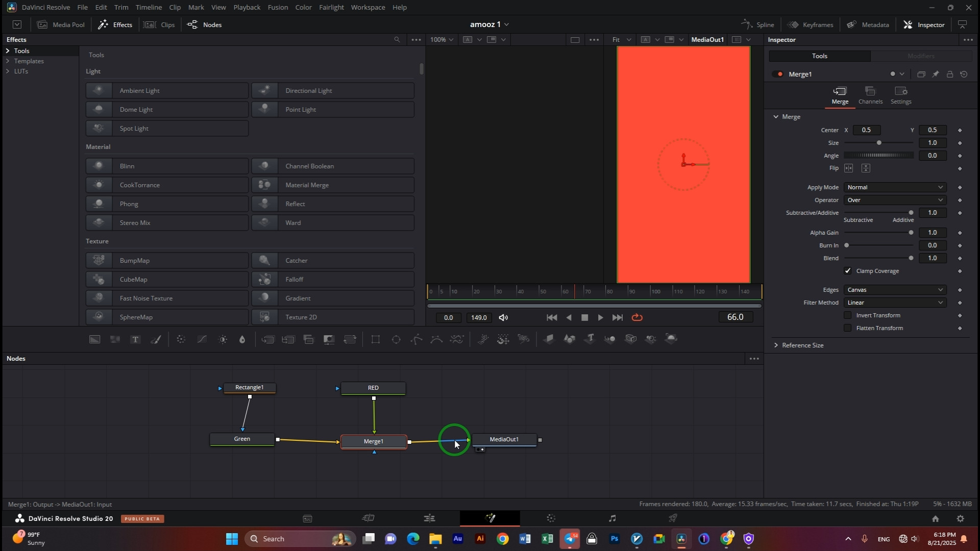Select the RED node in flow
Screen dimensions: 980x551
(373, 388)
